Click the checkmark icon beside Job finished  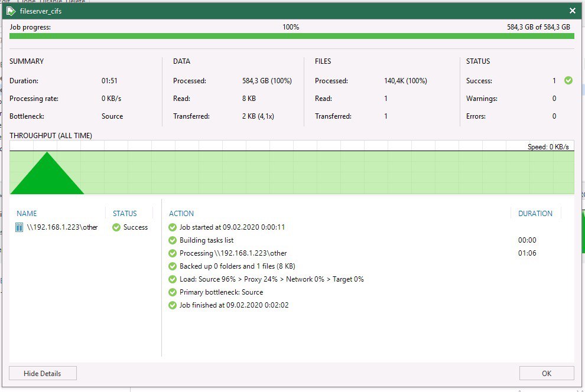(x=173, y=306)
